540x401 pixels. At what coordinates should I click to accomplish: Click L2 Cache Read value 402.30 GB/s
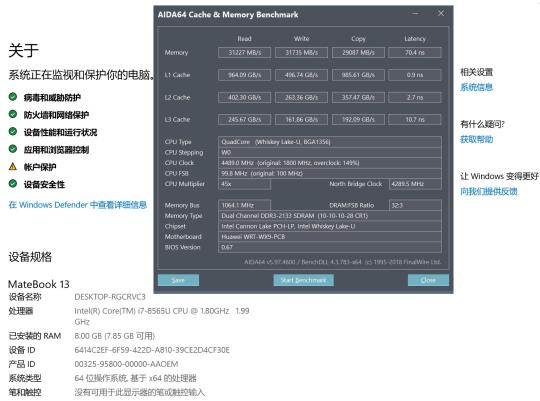click(x=245, y=97)
